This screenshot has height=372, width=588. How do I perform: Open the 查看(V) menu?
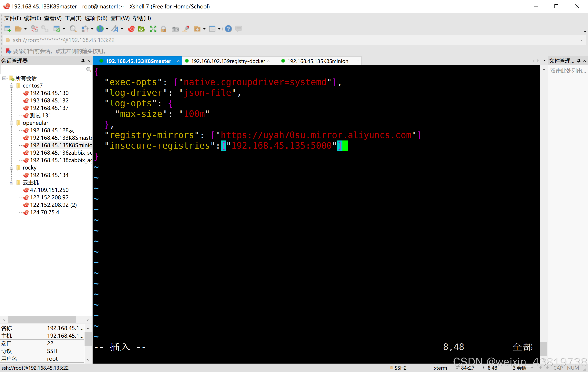point(53,18)
